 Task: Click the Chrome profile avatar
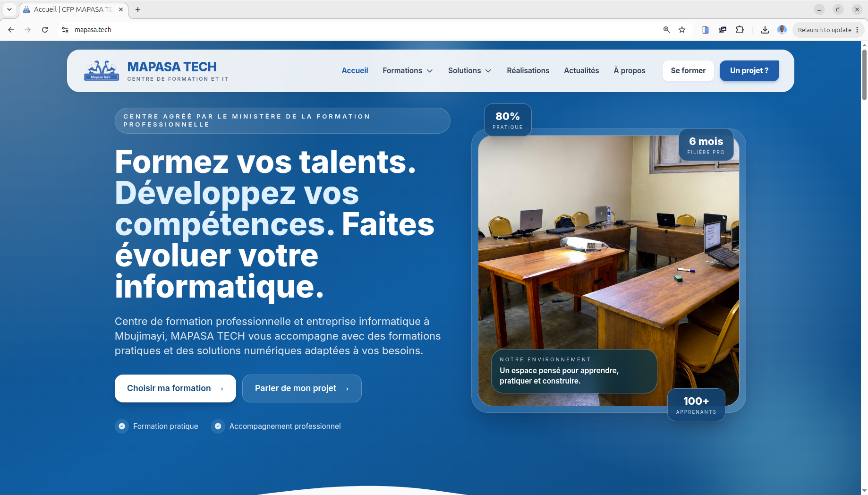(782, 30)
